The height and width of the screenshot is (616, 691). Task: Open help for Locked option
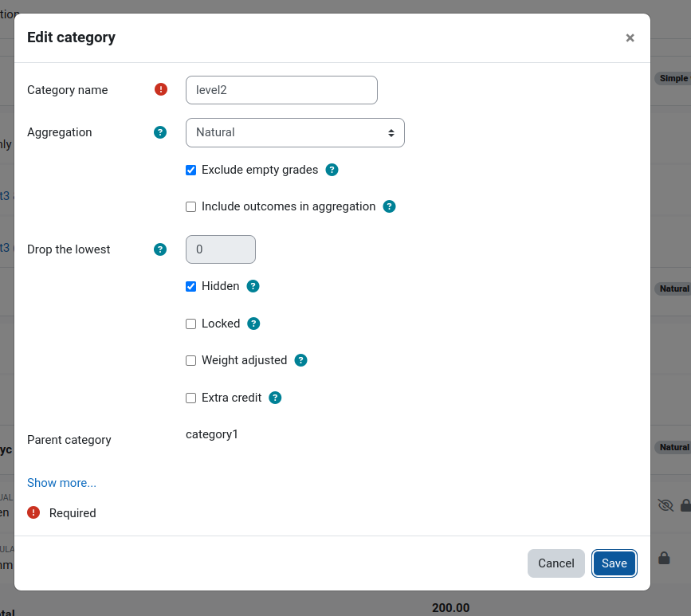(253, 324)
